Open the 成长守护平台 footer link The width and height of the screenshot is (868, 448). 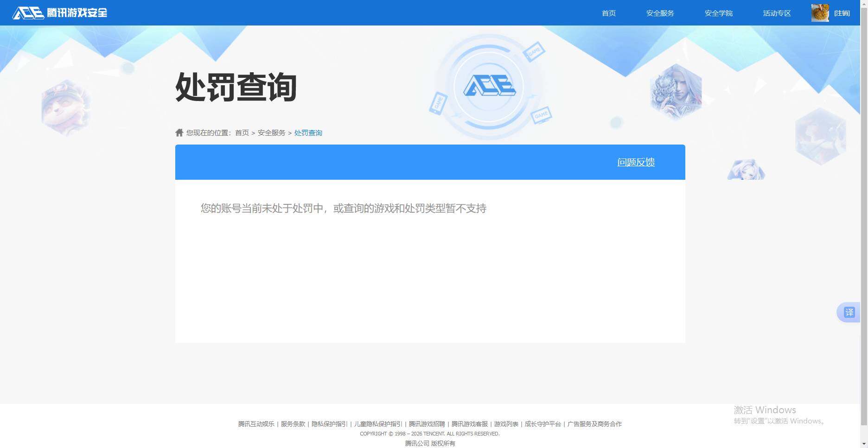(542, 424)
